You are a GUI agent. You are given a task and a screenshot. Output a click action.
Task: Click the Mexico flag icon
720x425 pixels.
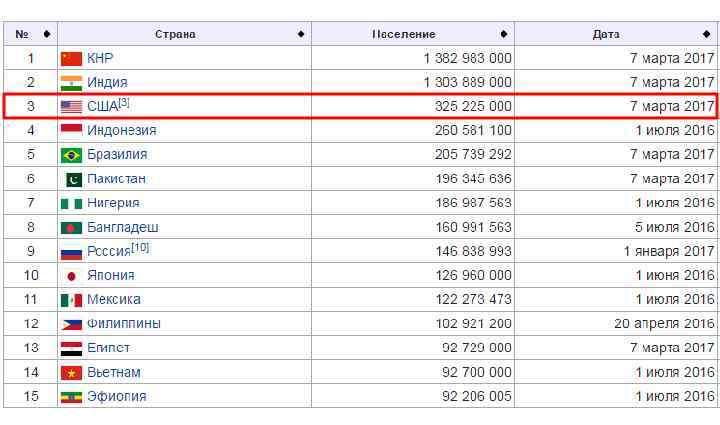pos(71,300)
